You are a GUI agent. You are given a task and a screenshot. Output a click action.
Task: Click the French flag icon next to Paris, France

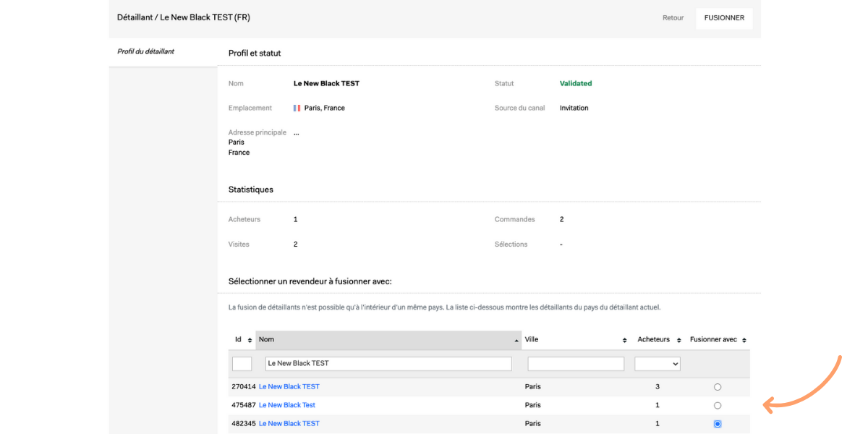(x=297, y=108)
